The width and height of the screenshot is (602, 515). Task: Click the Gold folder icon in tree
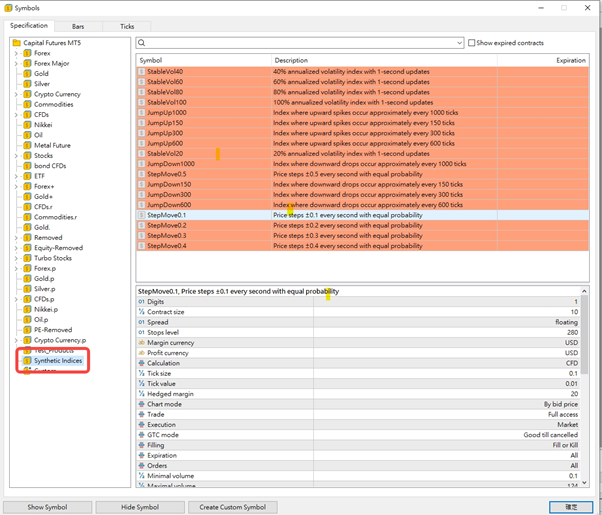click(27, 74)
